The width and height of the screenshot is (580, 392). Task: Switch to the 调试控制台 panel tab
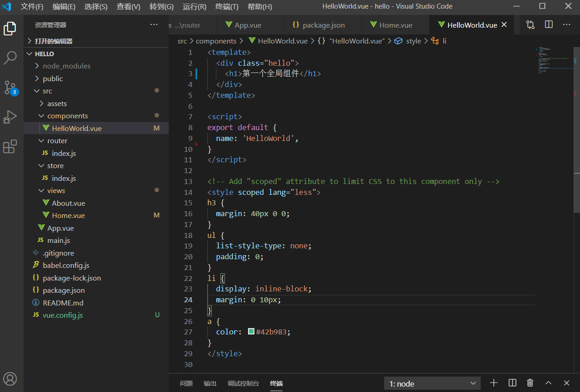[x=243, y=383]
